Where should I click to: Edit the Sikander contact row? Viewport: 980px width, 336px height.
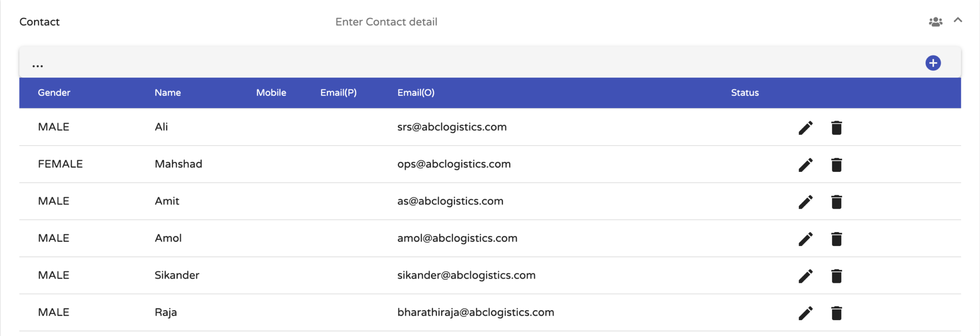coord(805,276)
